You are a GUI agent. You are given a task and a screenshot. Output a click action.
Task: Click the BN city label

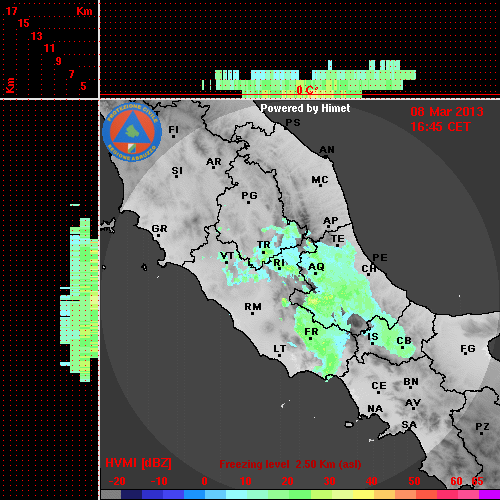411,382
